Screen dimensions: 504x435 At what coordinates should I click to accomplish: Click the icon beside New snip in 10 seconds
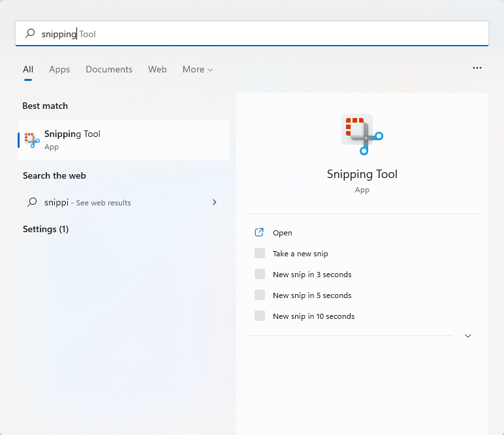click(x=260, y=316)
